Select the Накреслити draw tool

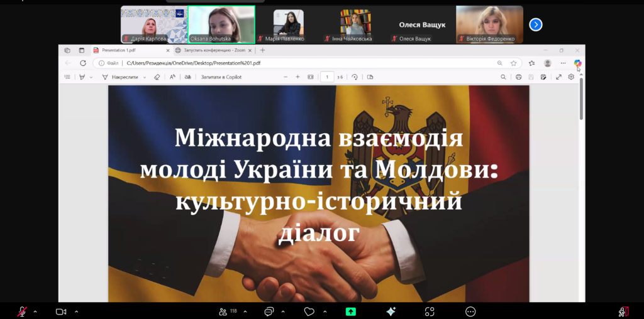[121, 77]
